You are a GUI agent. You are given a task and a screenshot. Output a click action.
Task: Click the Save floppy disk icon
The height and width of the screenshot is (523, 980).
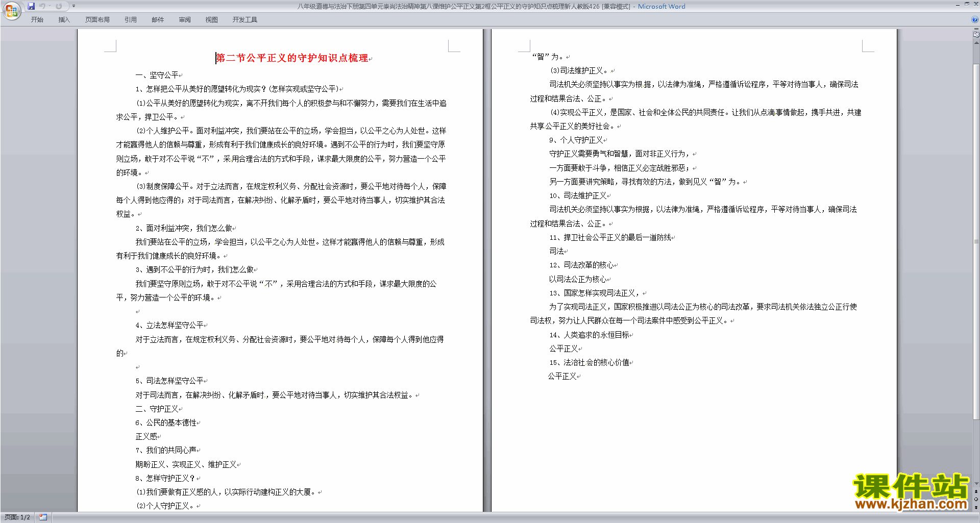(31, 6)
